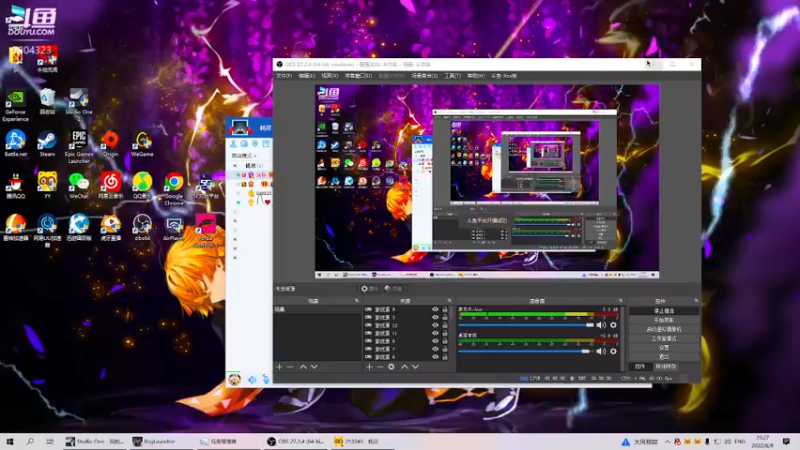The image size is (800, 450).
Task: Open the 场景集合(S) menu in OBS
Action: (x=424, y=76)
